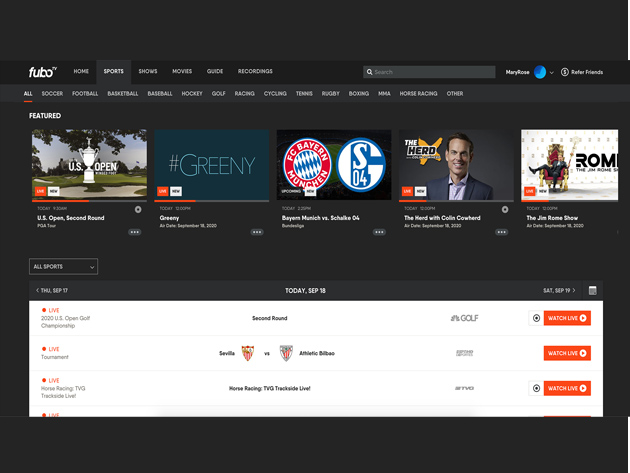630x473 pixels.
Task: Select the All sports category
Action: pos(28,94)
